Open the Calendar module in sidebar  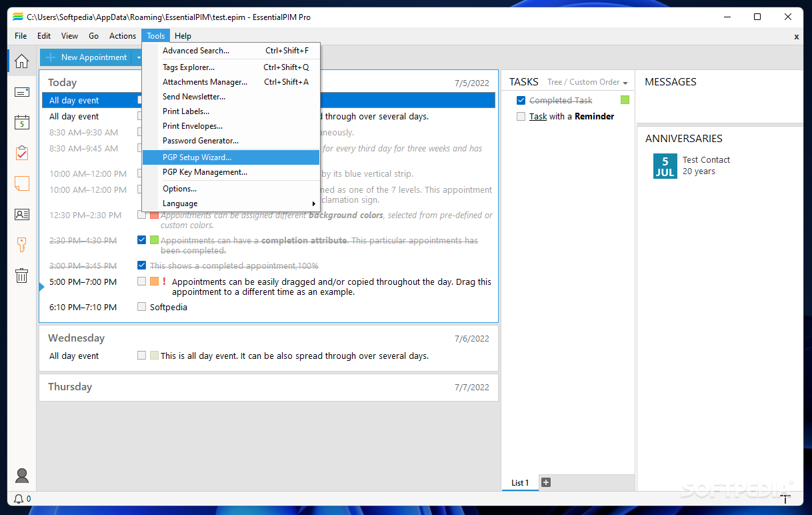(x=22, y=122)
